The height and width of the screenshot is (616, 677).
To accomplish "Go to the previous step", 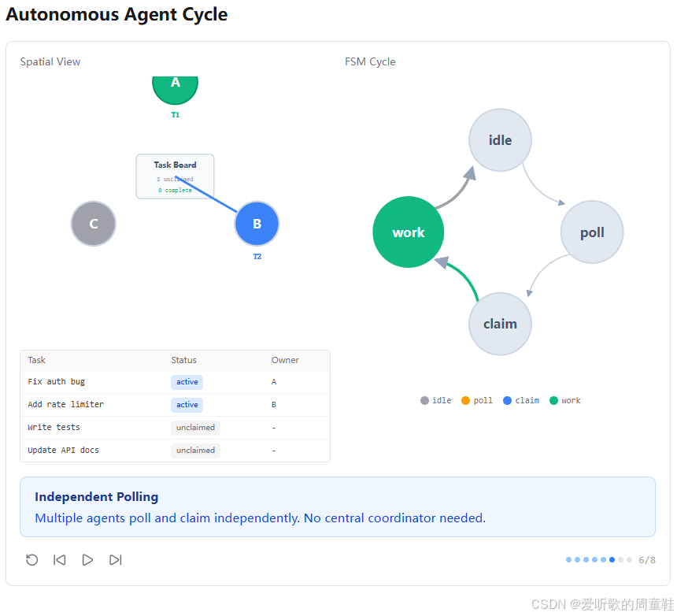I will pos(60,560).
